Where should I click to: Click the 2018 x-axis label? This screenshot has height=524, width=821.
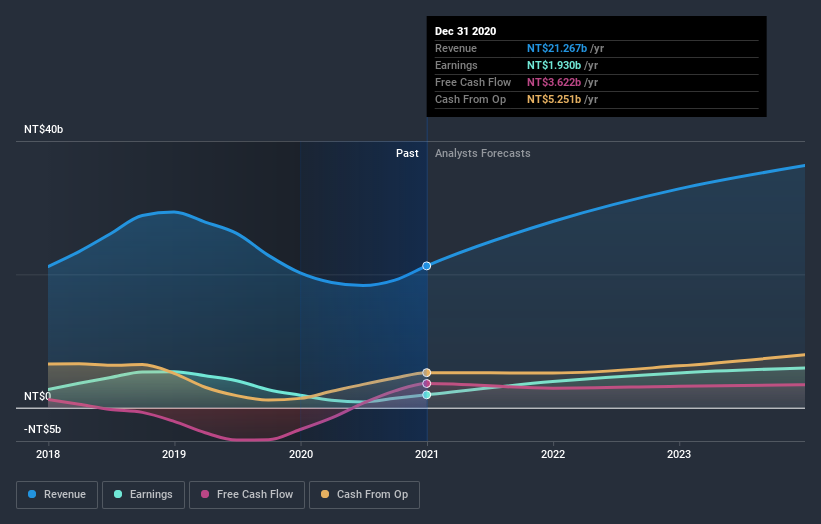48,454
